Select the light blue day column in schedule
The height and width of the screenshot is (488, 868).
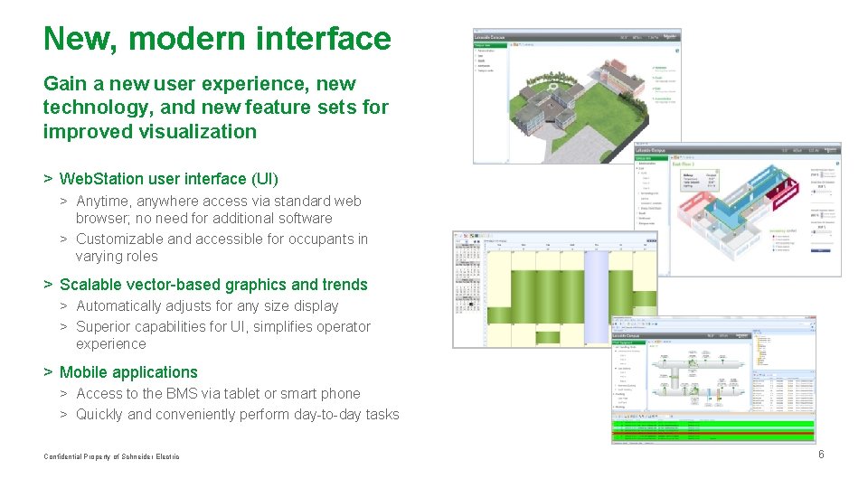tap(596, 296)
